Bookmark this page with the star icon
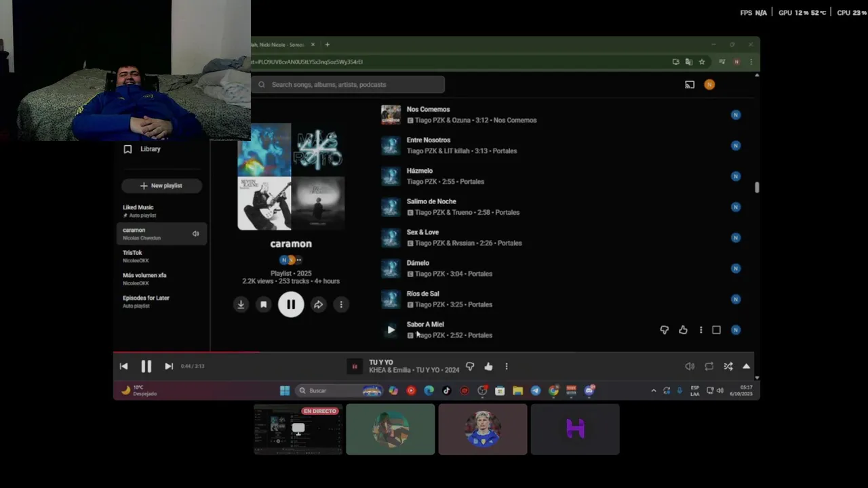 click(702, 62)
